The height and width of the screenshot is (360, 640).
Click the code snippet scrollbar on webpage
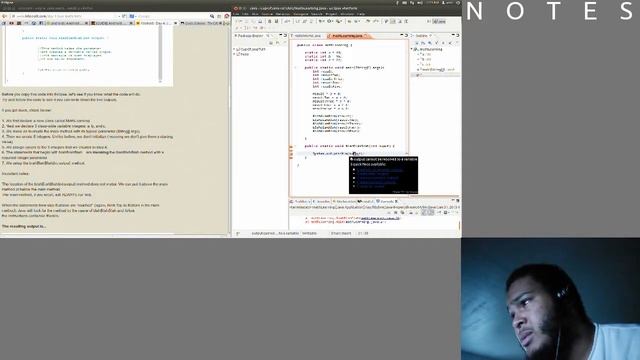tap(160, 55)
